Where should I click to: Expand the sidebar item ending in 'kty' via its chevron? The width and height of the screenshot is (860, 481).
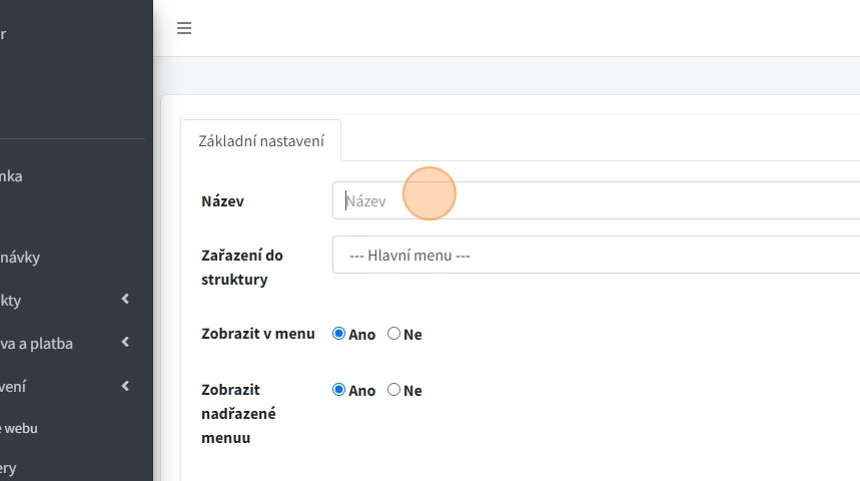pyautogui.click(x=125, y=299)
